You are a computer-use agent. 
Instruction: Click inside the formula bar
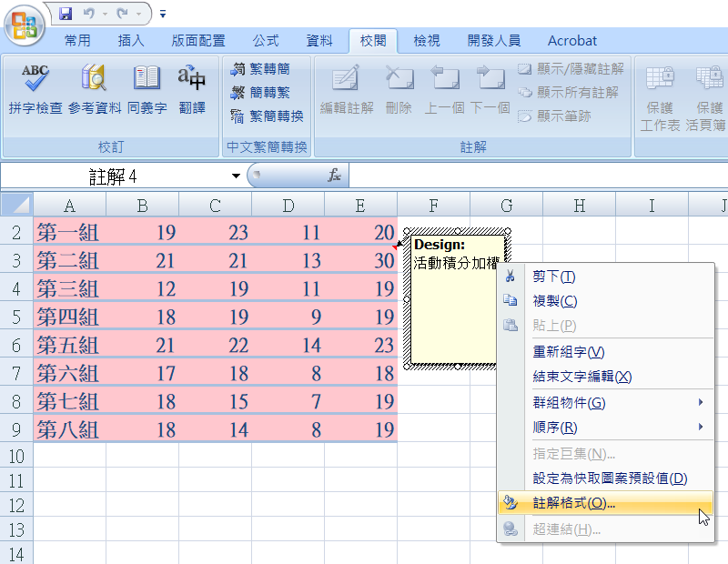[x=538, y=176]
